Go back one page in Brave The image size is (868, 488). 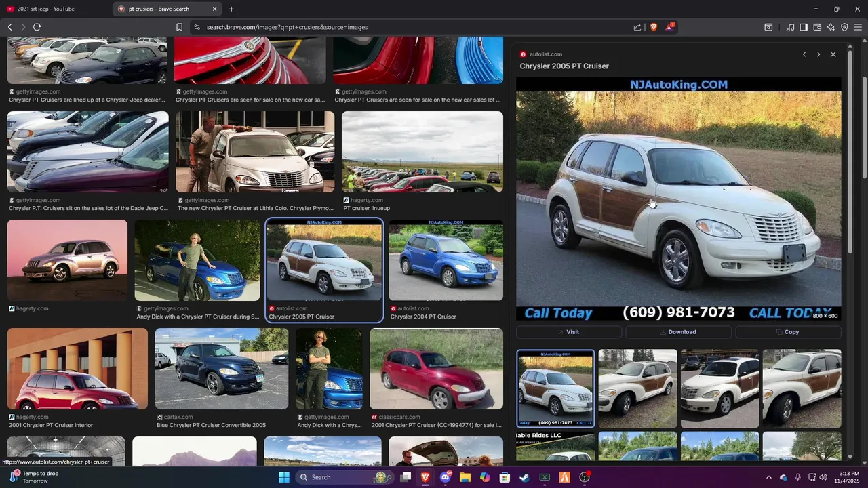pos(10,27)
